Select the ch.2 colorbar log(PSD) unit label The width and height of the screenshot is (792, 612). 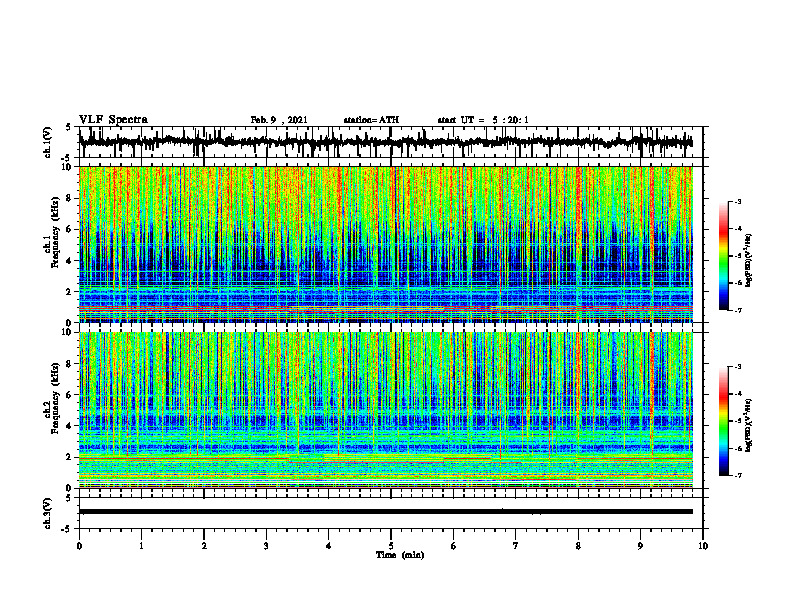tap(749, 425)
